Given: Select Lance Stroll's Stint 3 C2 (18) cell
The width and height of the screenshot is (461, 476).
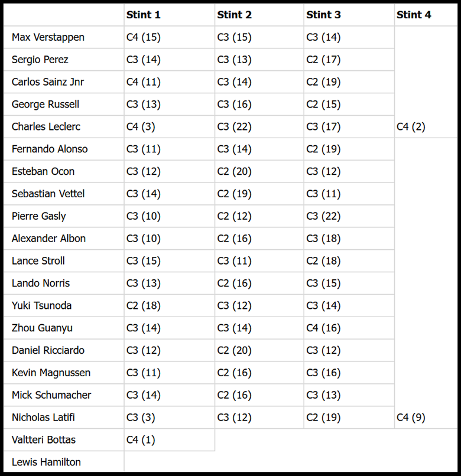Looking at the screenshot, I should [349, 261].
